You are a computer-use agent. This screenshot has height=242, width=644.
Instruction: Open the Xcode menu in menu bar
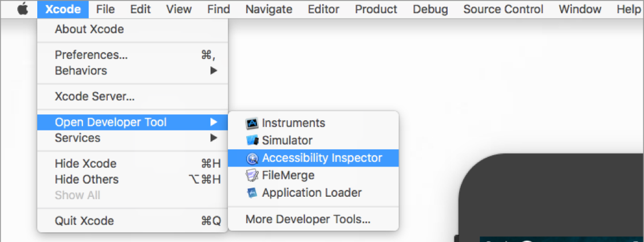click(x=63, y=9)
